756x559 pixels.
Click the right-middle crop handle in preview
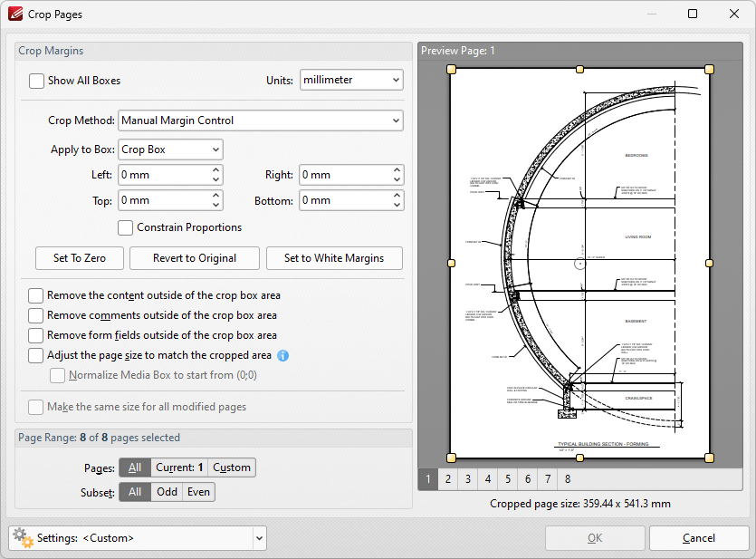[x=709, y=264]
